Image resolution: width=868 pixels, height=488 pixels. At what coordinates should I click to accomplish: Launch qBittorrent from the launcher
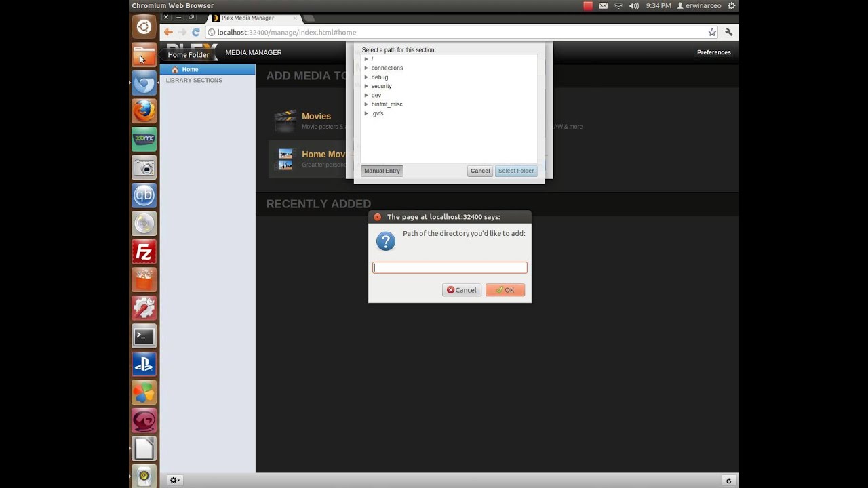[x=144, y=195]
